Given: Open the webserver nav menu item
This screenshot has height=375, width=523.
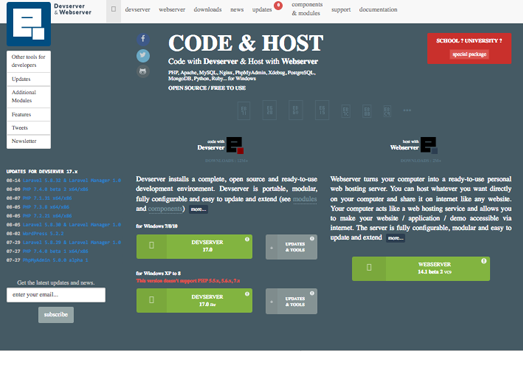Looking at the screenshot, I should 172,10.
